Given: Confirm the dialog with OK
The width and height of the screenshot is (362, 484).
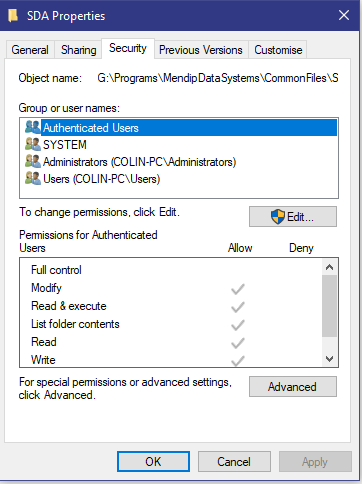Looking at the screenshot, I should point(153,462).
